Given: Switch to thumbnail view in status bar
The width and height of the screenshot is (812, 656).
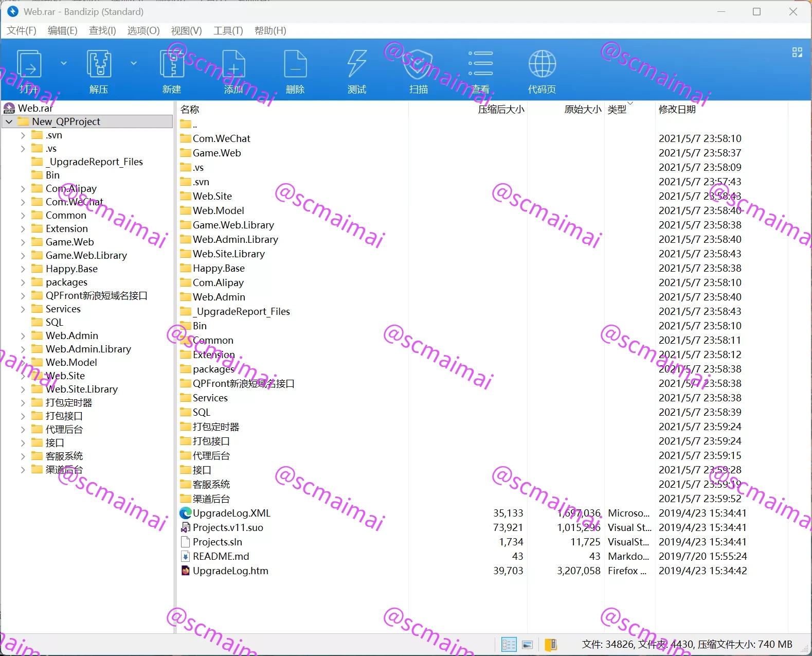Looking at the screenshot, I should tap(527, 644).
